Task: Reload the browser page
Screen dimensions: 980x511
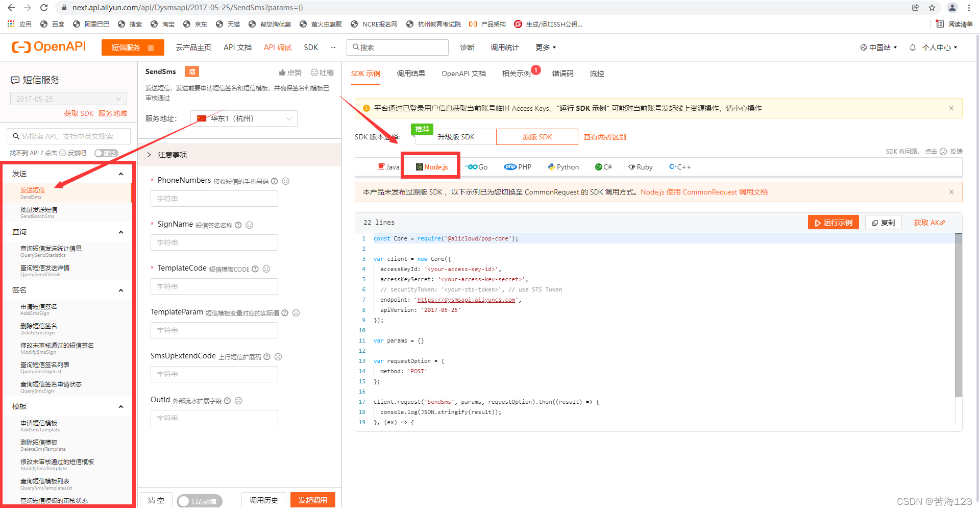Action: point(44,8)
